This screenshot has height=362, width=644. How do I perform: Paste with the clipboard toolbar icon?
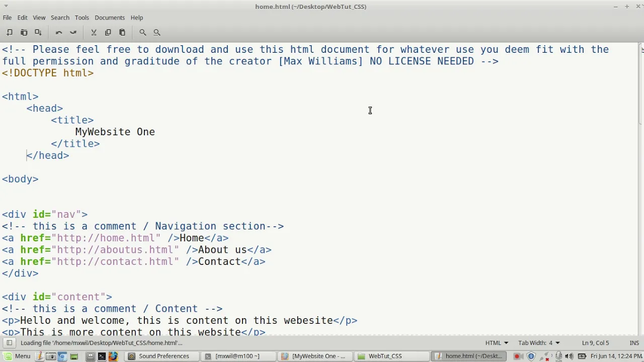pos(122,32)
